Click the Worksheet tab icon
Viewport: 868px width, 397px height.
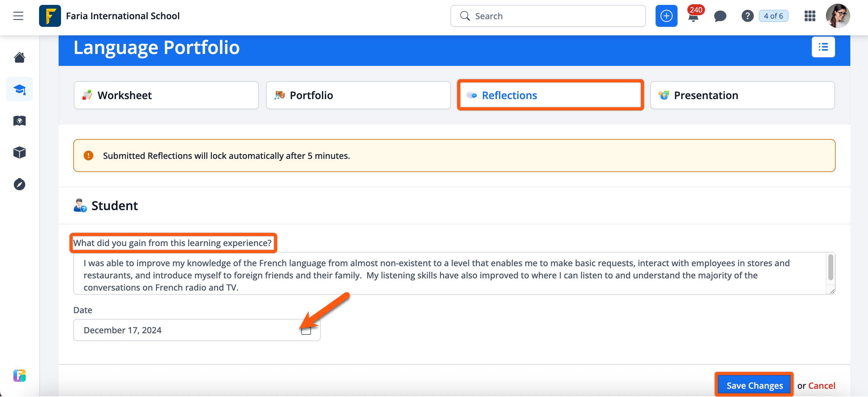(x=87, y=95)
